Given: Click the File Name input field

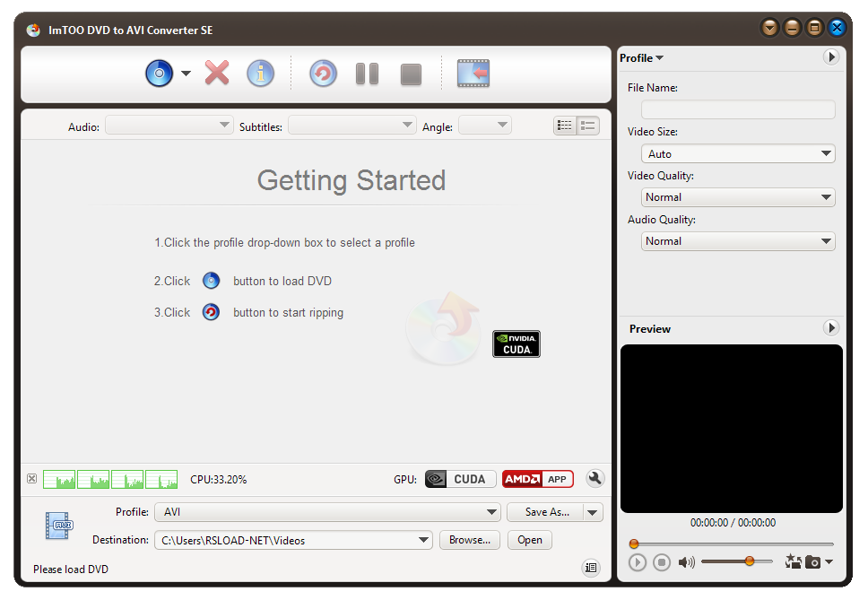Looking at the screenshot, I should tap(738, 109).
